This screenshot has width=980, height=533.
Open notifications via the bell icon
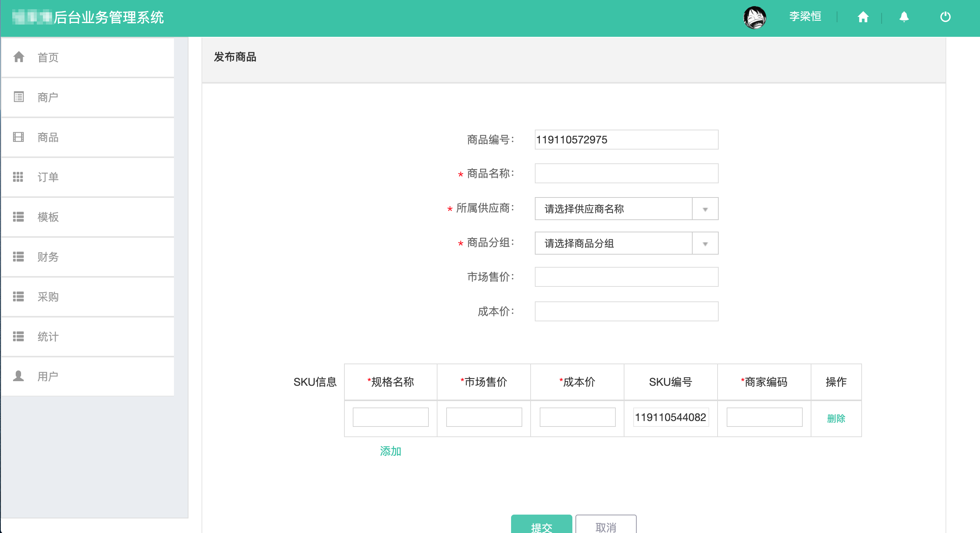904,17
